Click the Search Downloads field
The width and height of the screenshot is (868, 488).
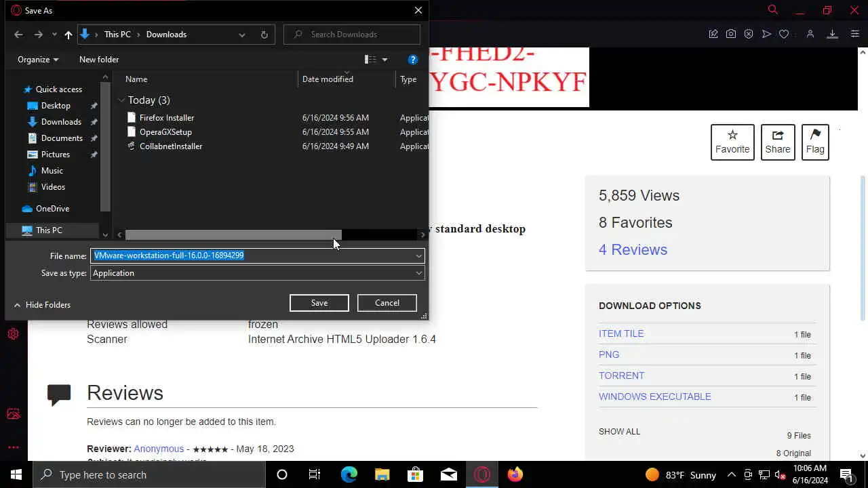(x=352, y=35)
